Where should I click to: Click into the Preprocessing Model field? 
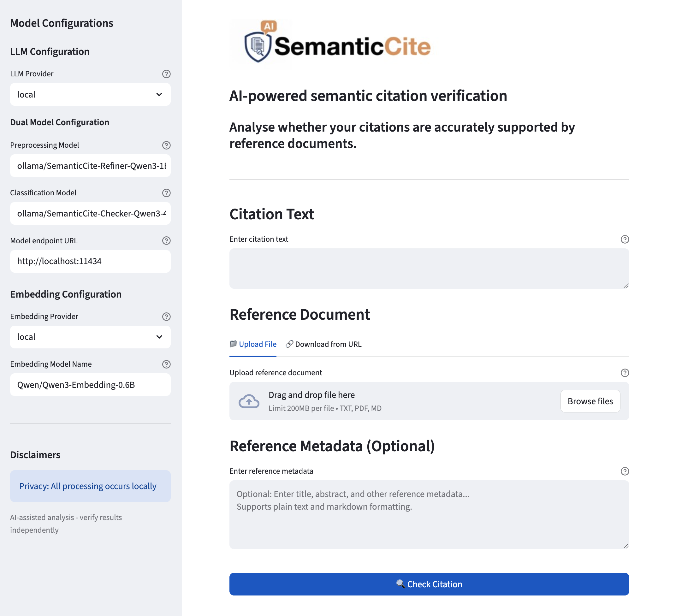point(90,166)
